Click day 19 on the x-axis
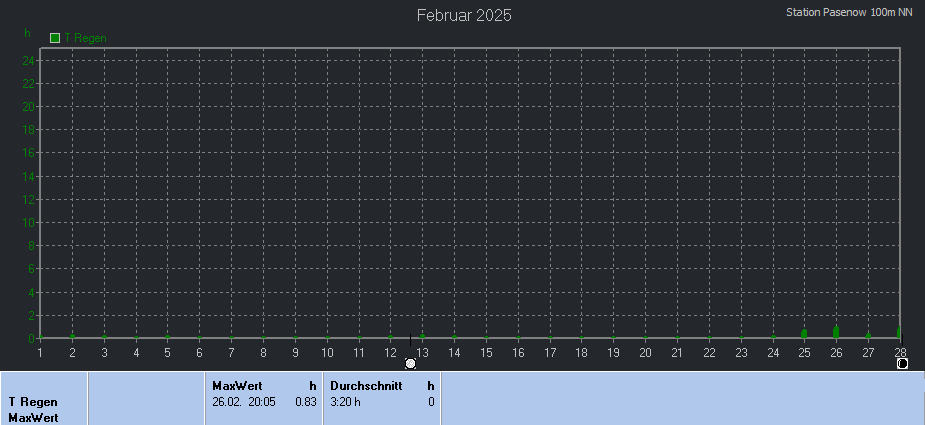Image resolution: width=925 pixels, height=425 pixels. point(614,353)
